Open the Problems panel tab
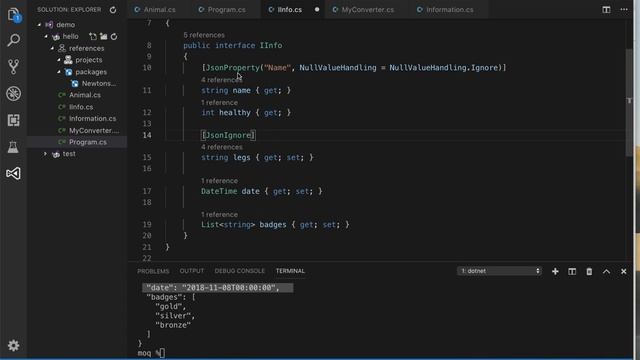The width and height of the screenshot is (640, 360). (153, 271)
